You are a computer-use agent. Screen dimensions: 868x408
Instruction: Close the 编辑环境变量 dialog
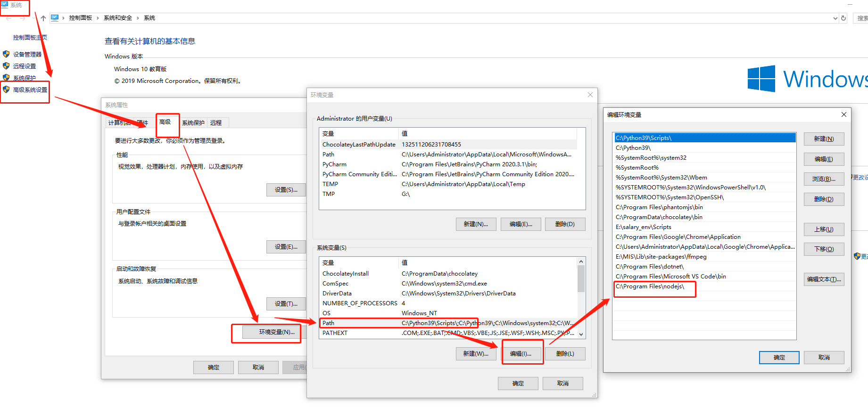[x=844, y=114]
